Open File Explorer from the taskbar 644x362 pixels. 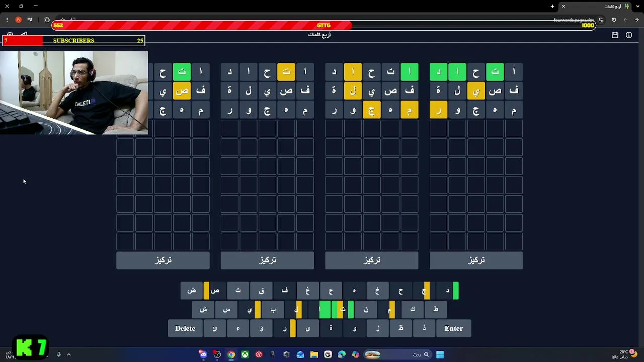314,354
